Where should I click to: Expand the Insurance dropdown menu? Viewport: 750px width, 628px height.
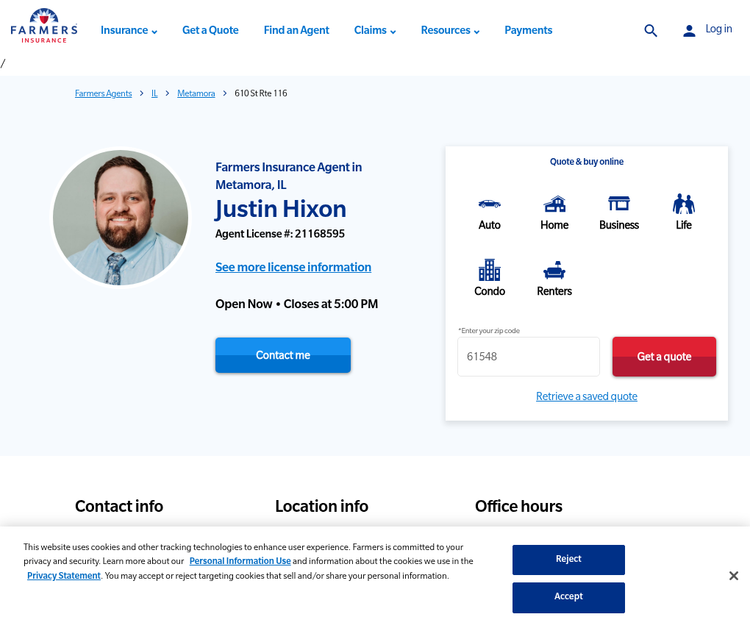coord(129,31)
